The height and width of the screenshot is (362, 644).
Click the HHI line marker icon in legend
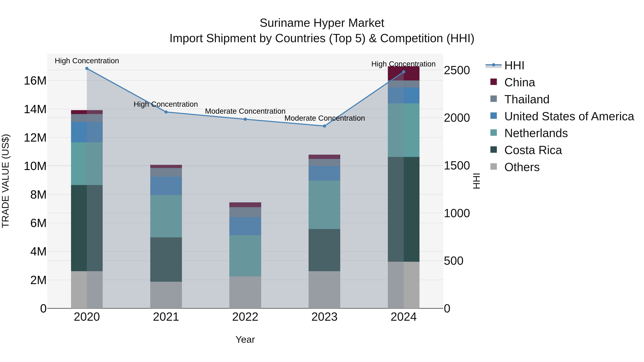(x=494, y=65)
